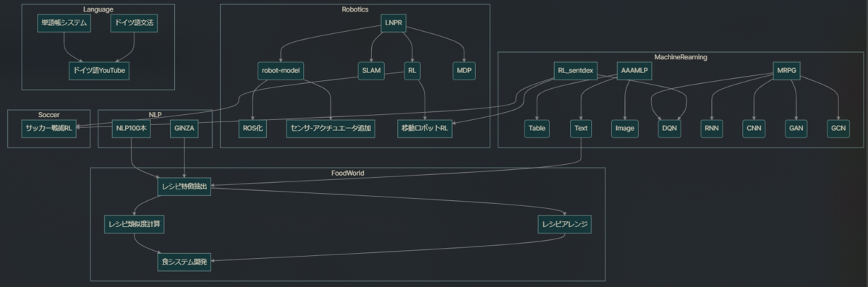
Task: Select the NLP100本 node
Action: coord(132,129)
